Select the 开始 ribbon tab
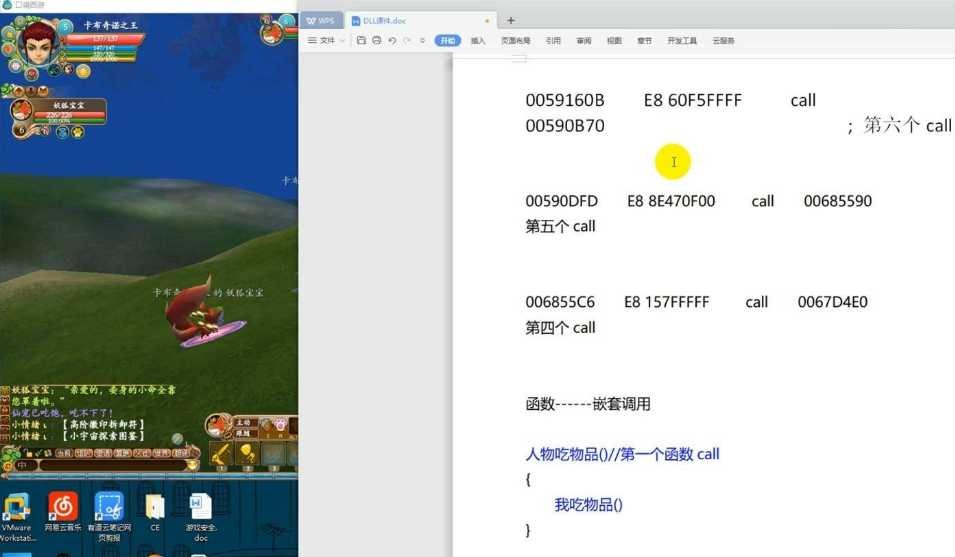The width and height of the screenshot is (955, 557). 447,40
